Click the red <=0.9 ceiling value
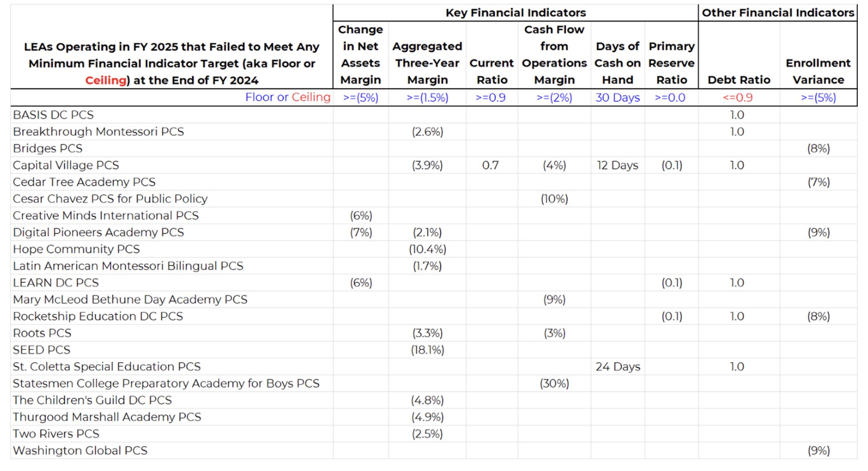 (x=738, y=98)
